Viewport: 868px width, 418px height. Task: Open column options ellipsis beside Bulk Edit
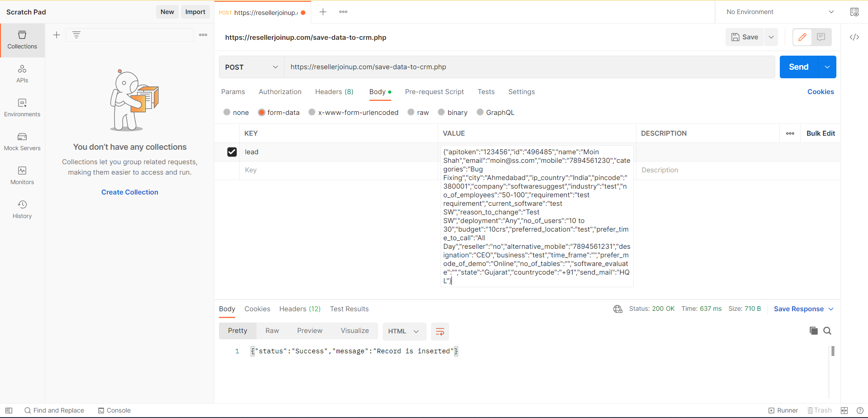[x=790, y=133]
